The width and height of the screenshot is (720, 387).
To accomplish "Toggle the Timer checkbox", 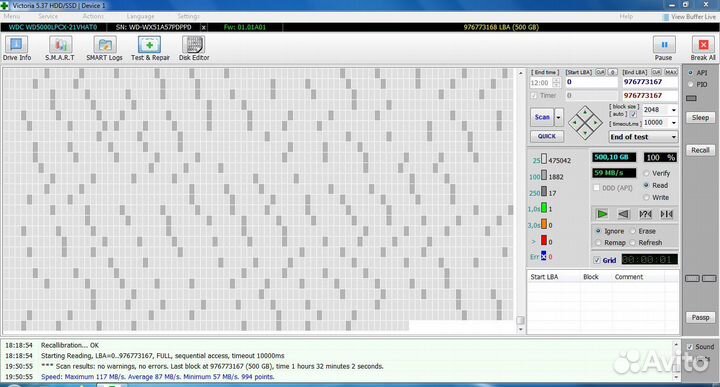I will 534,95.
